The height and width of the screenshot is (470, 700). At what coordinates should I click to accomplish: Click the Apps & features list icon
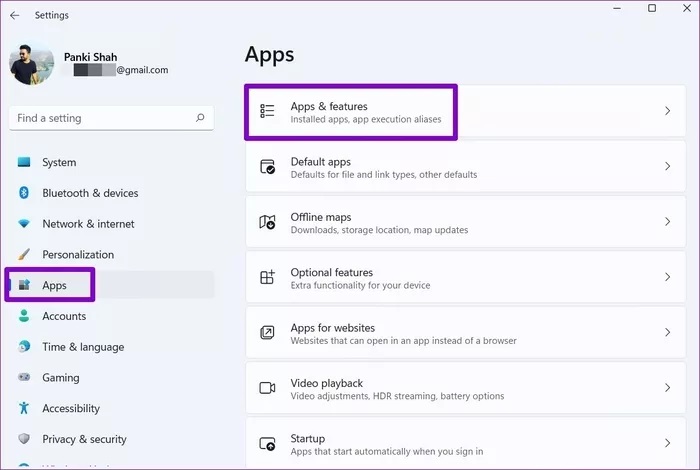(267, 111)
